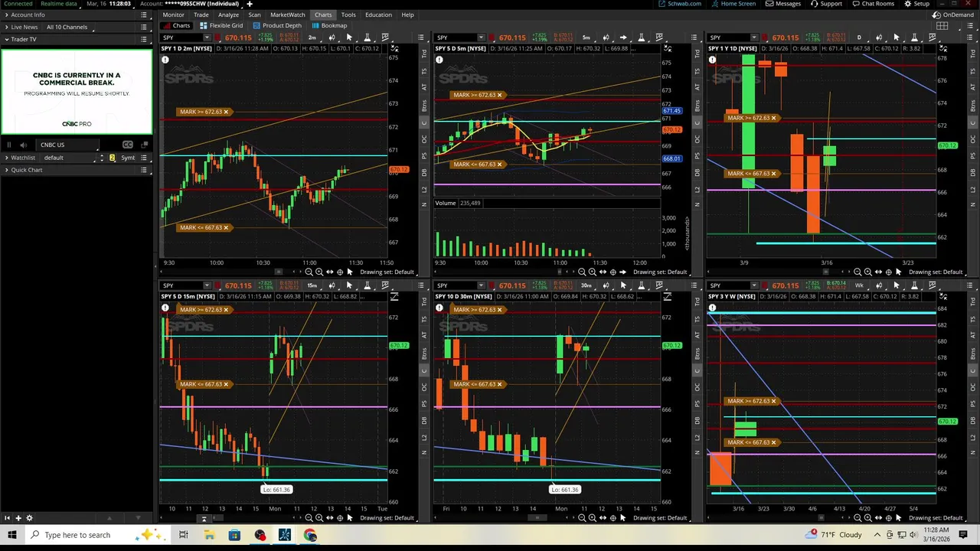
Task: Open 15m timeframe selector in bottom-left chart
Action: pyautogui.click(x=312, y=285)
